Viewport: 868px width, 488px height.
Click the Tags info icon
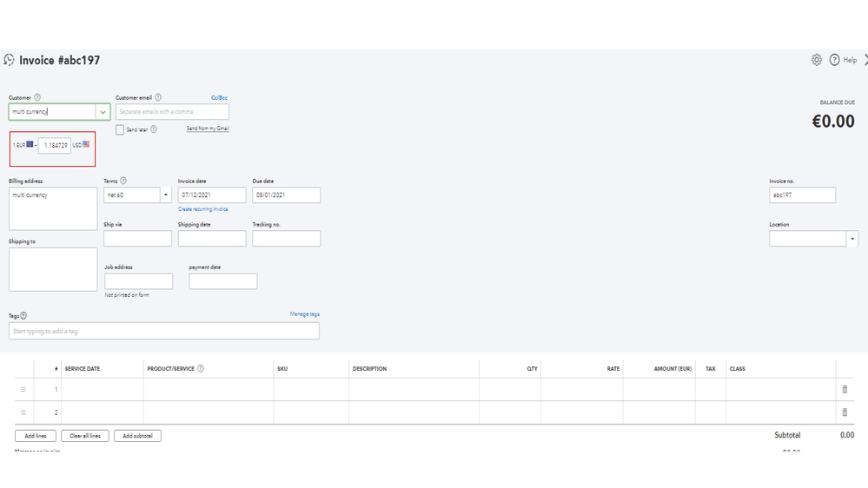[23, 316]
